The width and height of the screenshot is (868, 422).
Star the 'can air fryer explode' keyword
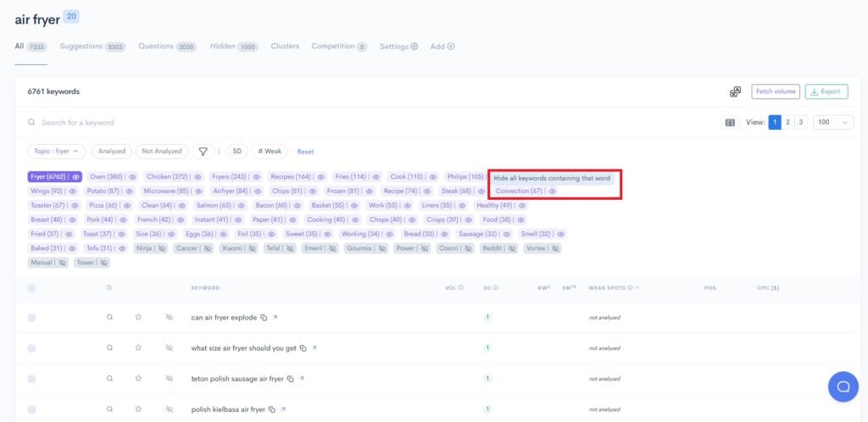point(138,318)
